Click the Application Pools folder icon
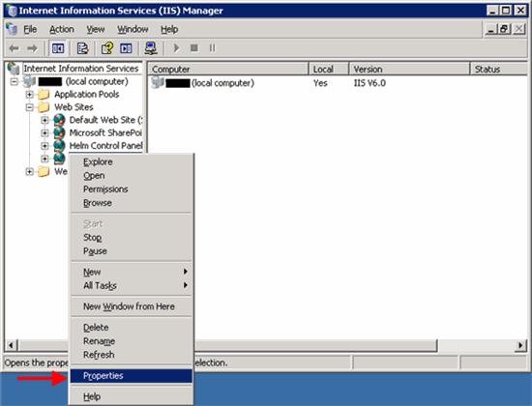 (x=44, y=95)
